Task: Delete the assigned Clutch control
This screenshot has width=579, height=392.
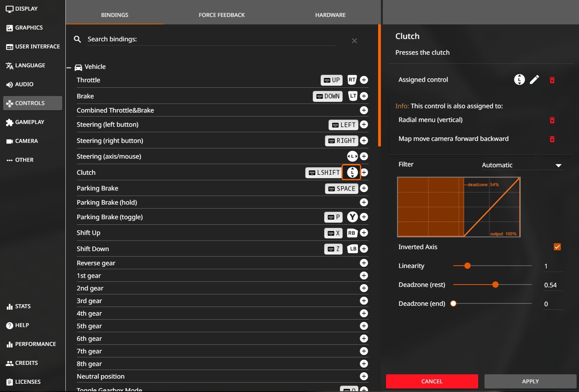Action: click(552, 80)
